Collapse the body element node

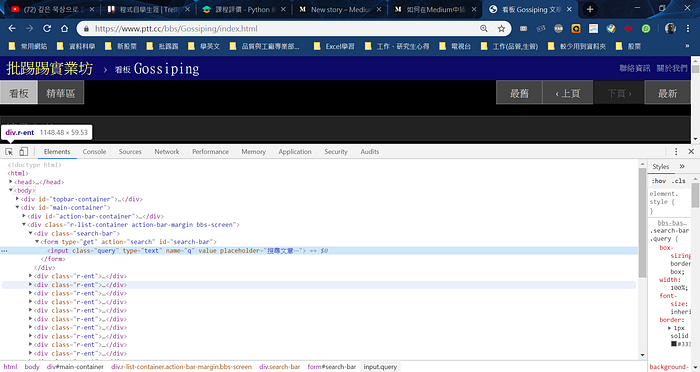(11, 190)
